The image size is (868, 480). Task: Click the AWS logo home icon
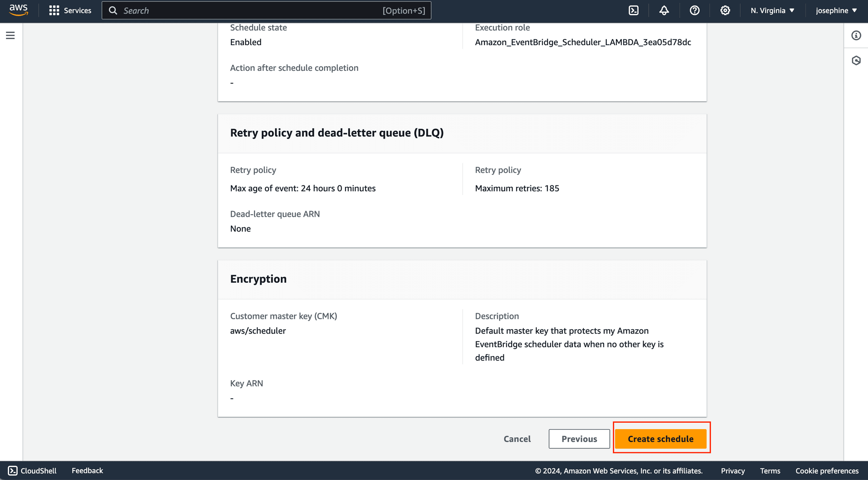point(19,10)
